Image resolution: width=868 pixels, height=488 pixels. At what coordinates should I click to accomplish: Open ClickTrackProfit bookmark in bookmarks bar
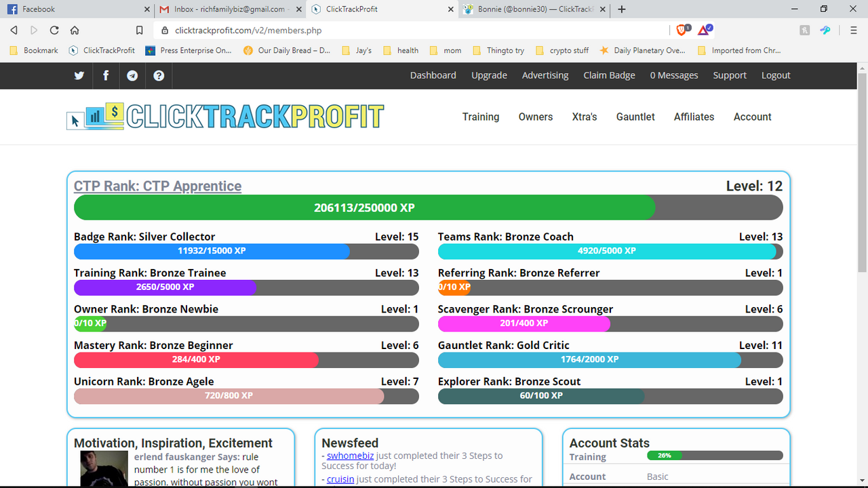click(x=102, y=50)
